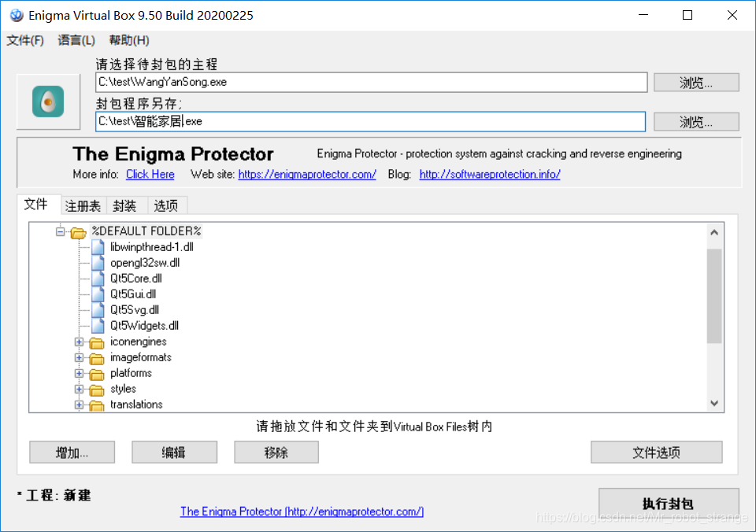Image resolution: width=756 pixels, height=532 pixels.
Task: Click 浏览 button for output file
Action: pyautogui.click(x=696, y=122)
